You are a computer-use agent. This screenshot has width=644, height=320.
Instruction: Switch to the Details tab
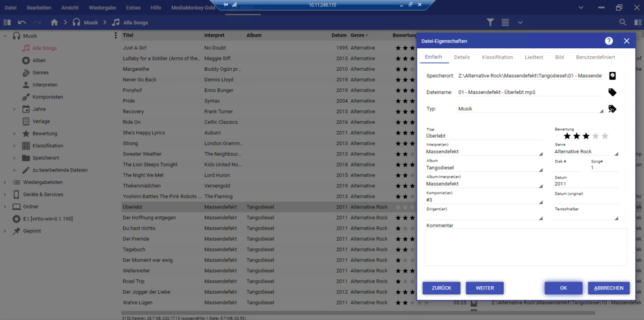click(462, 57)
